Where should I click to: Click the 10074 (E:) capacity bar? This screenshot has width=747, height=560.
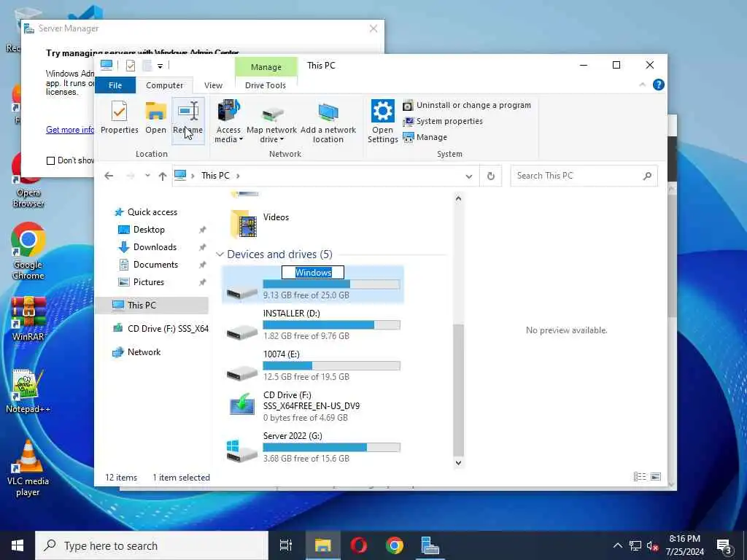(332, 366)
